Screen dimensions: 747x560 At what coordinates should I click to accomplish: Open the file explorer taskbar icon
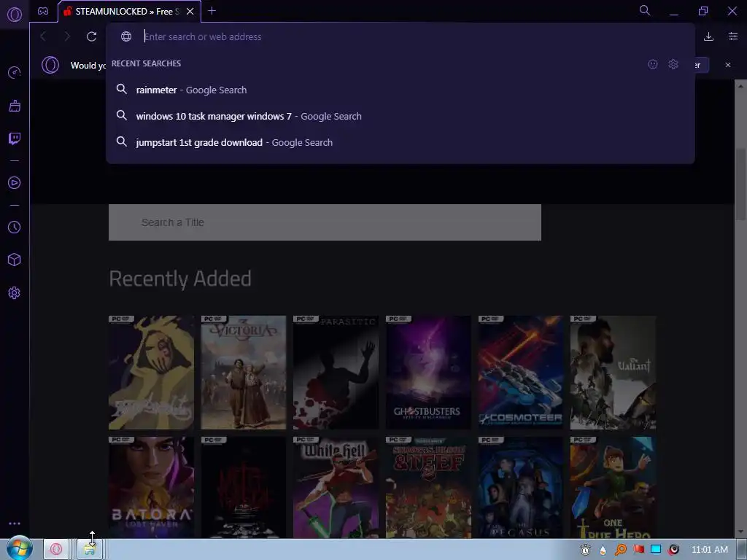pyautogui.click(x=90, y=549)
